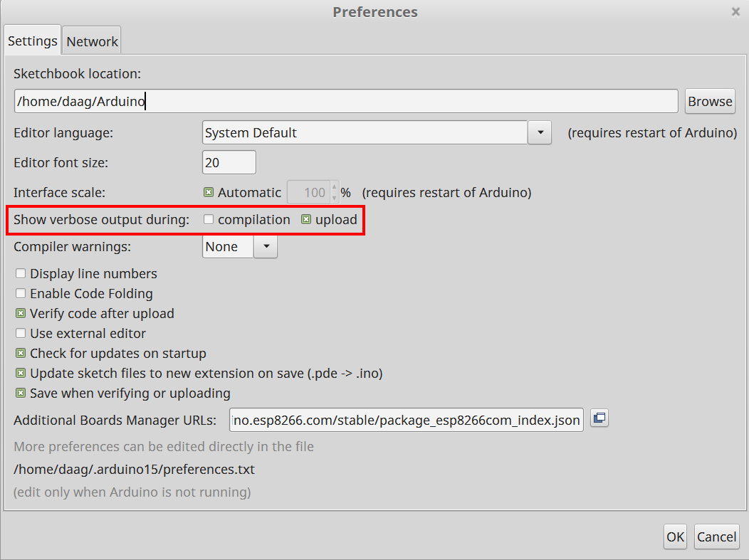Uncheck Verify code after upload

tap(21, 314)
